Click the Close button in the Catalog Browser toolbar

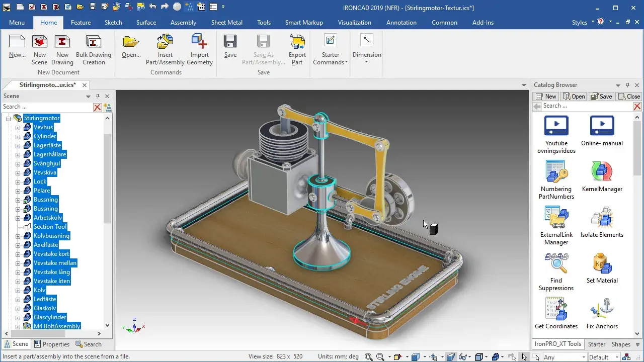coord(629,96)
